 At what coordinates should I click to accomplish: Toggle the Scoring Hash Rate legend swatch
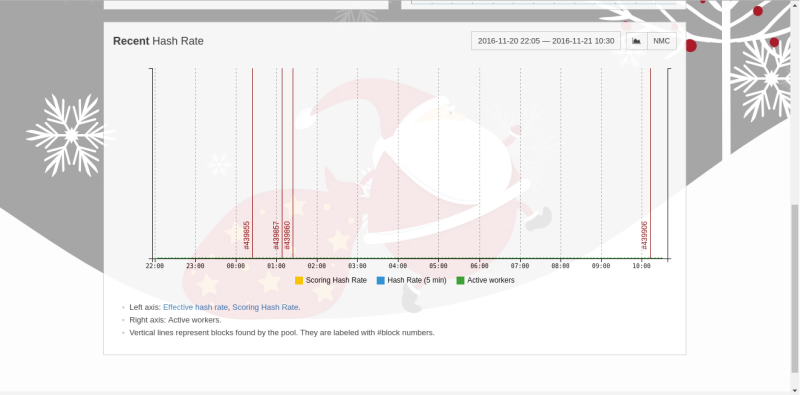[x=299, y=280]
